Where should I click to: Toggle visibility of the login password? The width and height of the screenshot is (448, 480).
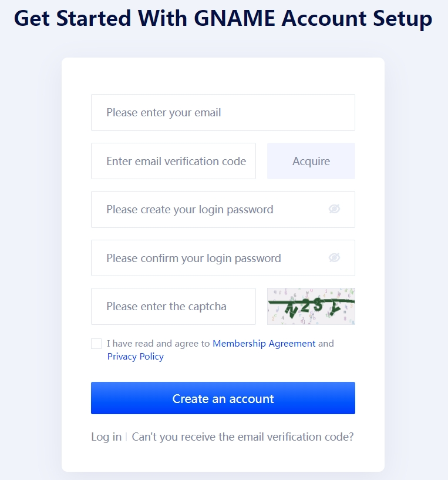(x=334, y=209)
